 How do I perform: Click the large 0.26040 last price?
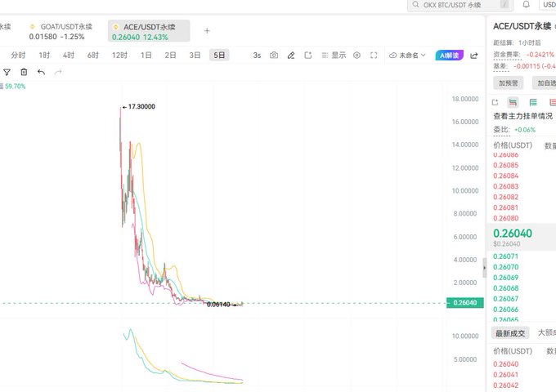(513, 234)
